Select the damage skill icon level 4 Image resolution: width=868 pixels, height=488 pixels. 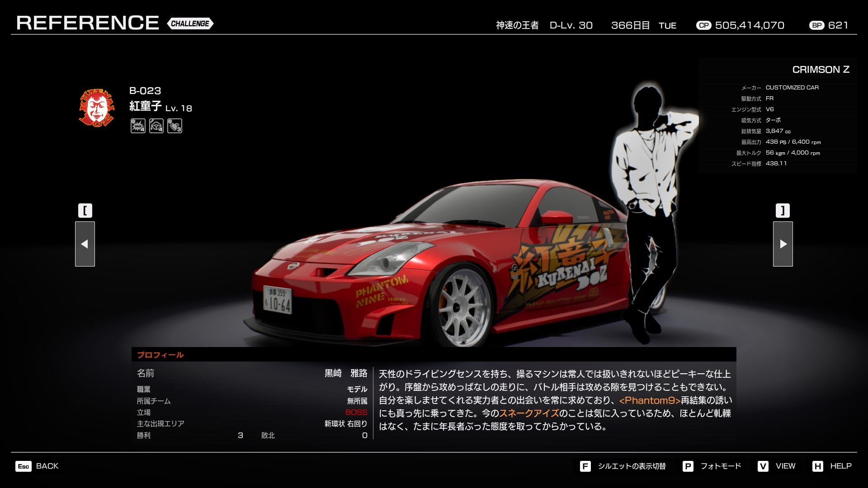coord(138,126)
